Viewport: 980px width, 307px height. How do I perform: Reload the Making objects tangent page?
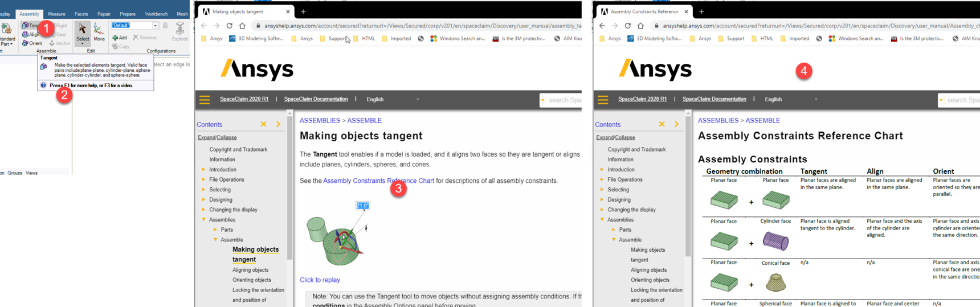229,26
